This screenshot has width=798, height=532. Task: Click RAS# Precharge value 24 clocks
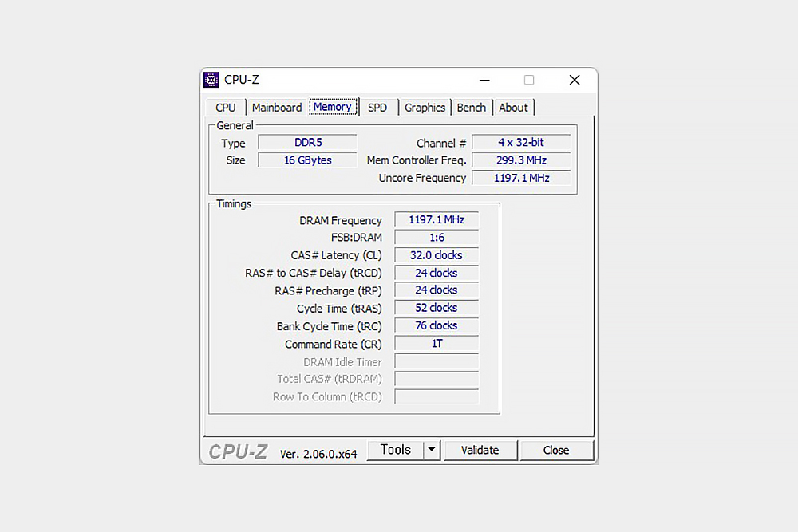click(x=437, y=290)
